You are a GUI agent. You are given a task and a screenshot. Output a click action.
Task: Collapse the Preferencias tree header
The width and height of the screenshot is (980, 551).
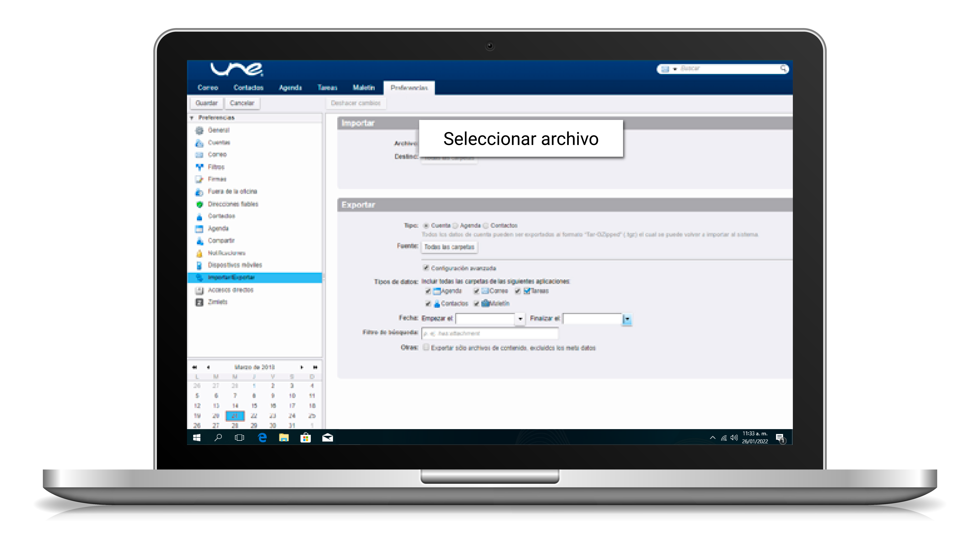192,118
